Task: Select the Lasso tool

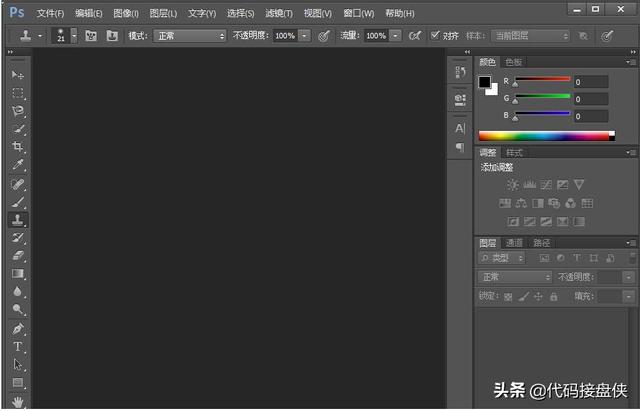Action: [18, 111]
